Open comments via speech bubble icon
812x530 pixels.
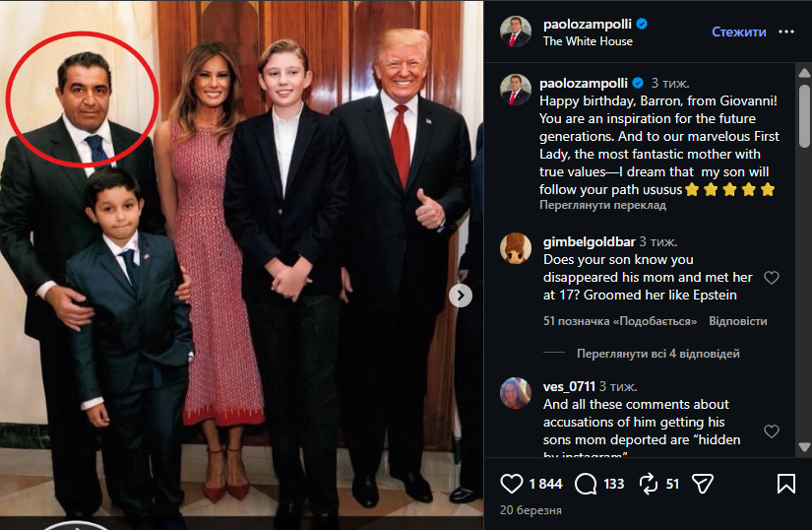coord(586,484)
